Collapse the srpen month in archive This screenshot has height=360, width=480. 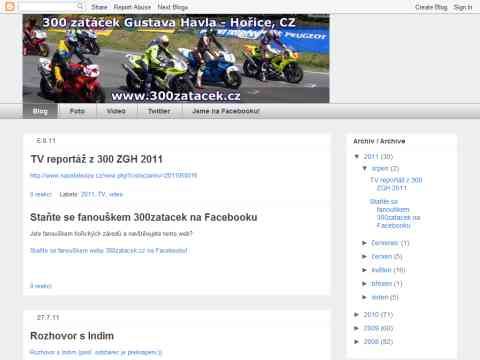pos(365,168)
